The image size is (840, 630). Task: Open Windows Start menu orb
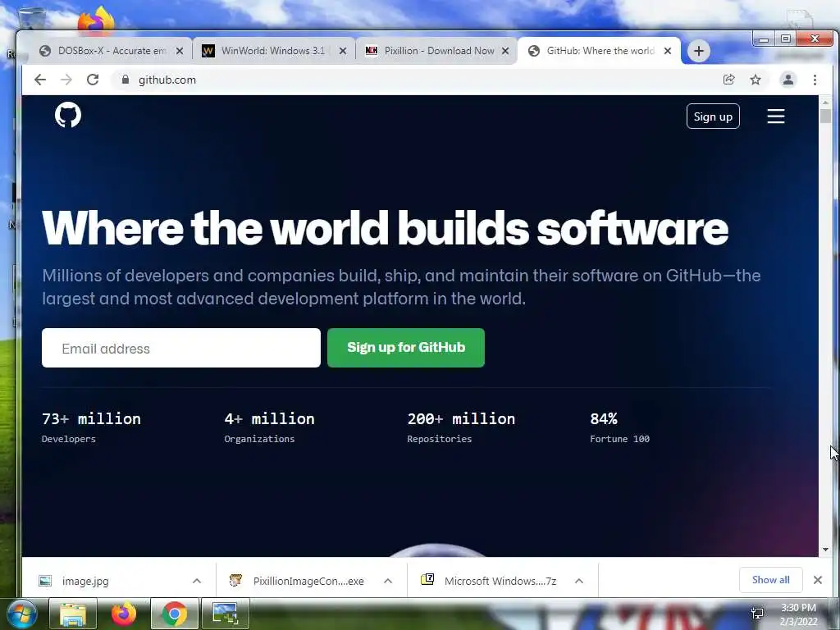[x=21, y=614]
